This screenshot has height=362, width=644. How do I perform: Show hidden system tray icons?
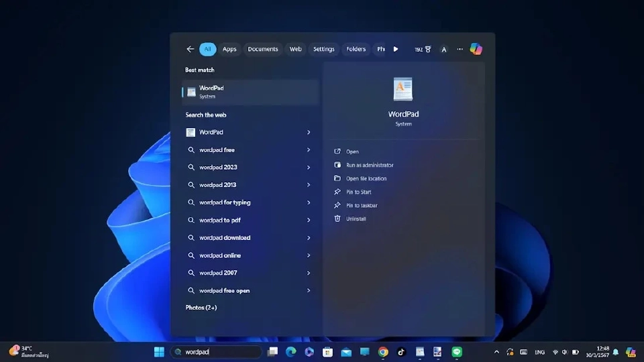[496, 352]
